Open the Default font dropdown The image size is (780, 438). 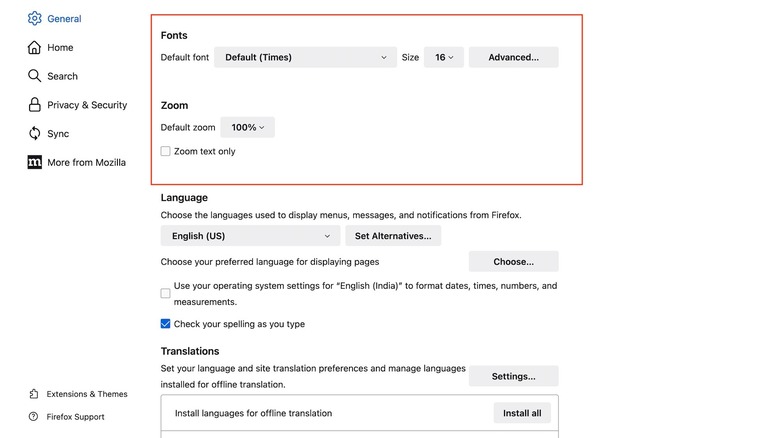(x=305, y=57)
